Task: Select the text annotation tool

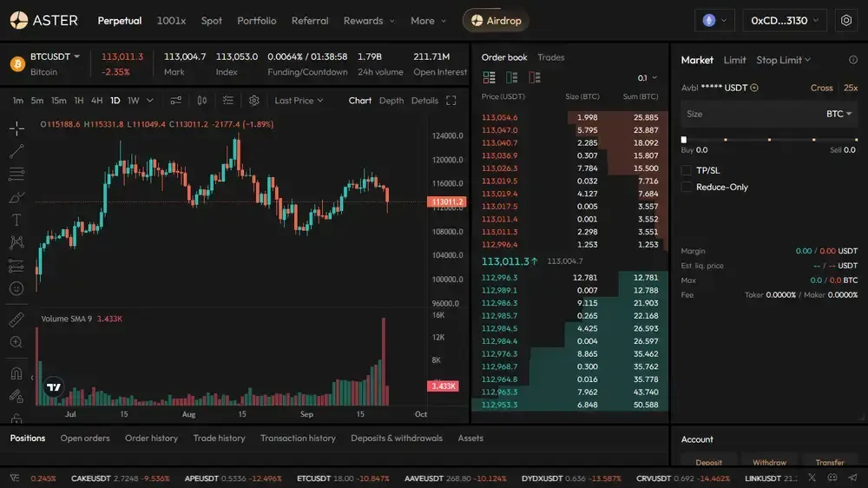Action: tap(16, 220)
